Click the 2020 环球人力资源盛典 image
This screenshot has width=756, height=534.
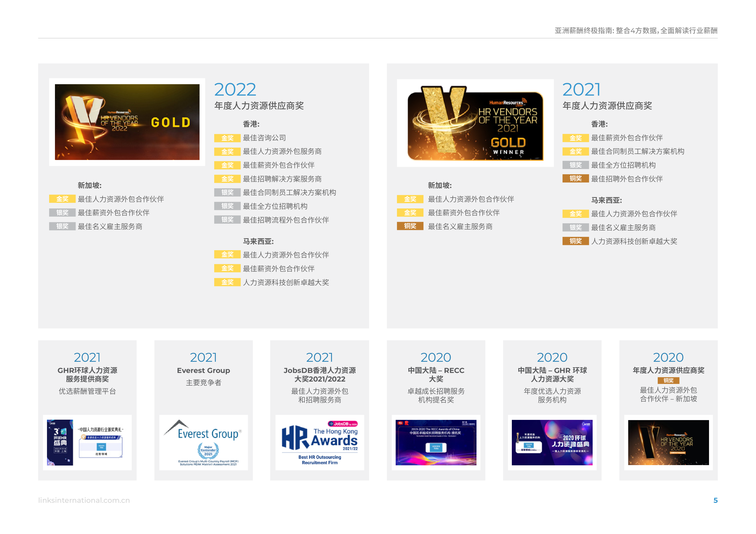tap(552, 442)
